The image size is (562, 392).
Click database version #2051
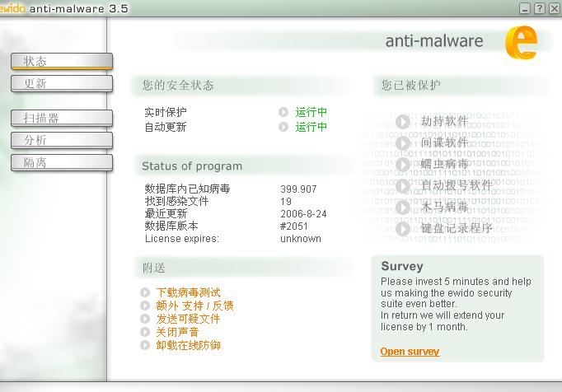pos(294,226)
